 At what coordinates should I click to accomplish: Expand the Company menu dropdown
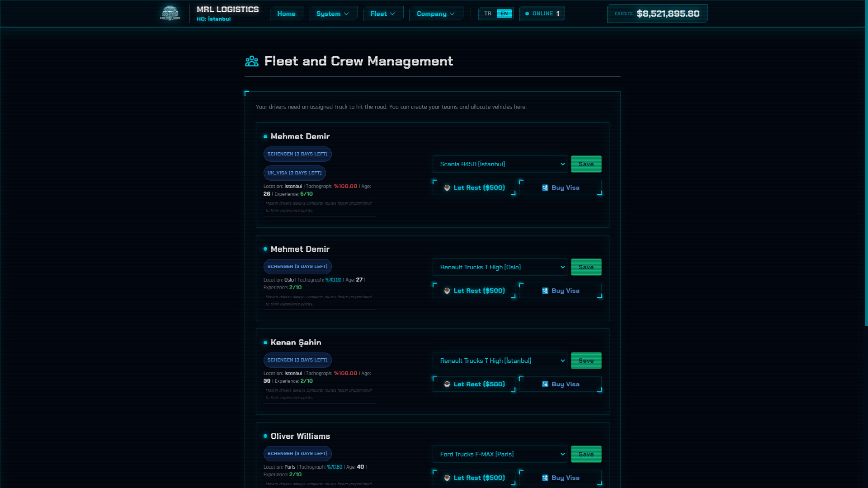click(435, 14)
